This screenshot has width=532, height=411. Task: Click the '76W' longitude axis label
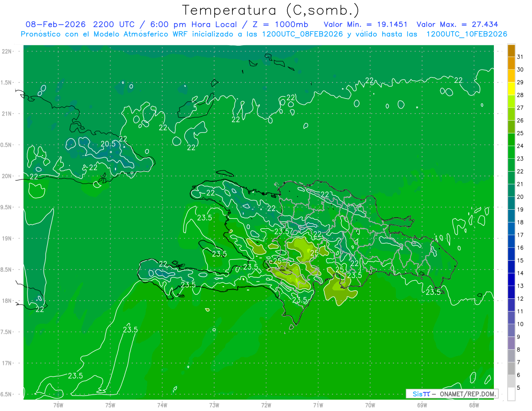tap(58, 404)
